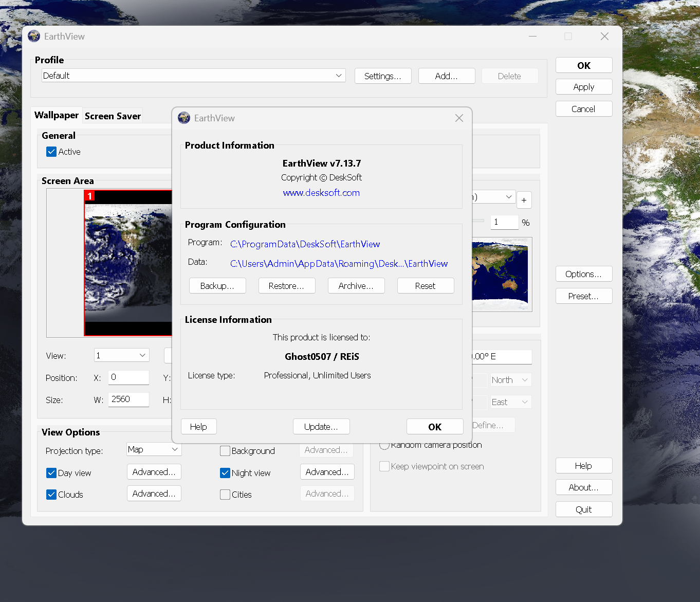Click the plus button next to the dropdown
This screenshot has width=700, height=602.
point(524,200)
